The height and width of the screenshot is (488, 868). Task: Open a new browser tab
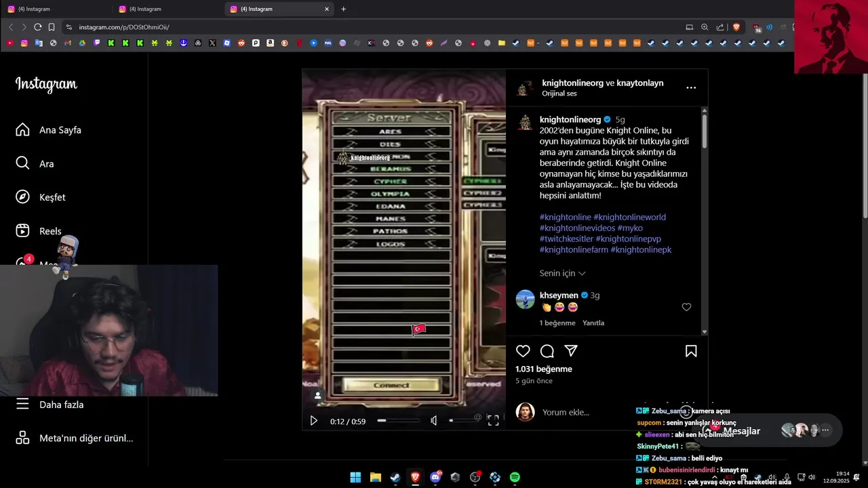343,9
